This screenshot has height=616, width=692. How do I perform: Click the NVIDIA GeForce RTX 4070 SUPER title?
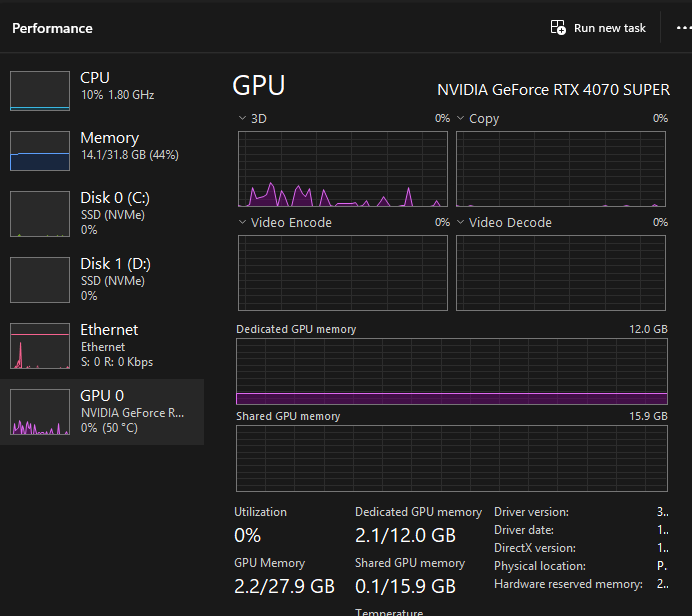click(x=553, y=90)
